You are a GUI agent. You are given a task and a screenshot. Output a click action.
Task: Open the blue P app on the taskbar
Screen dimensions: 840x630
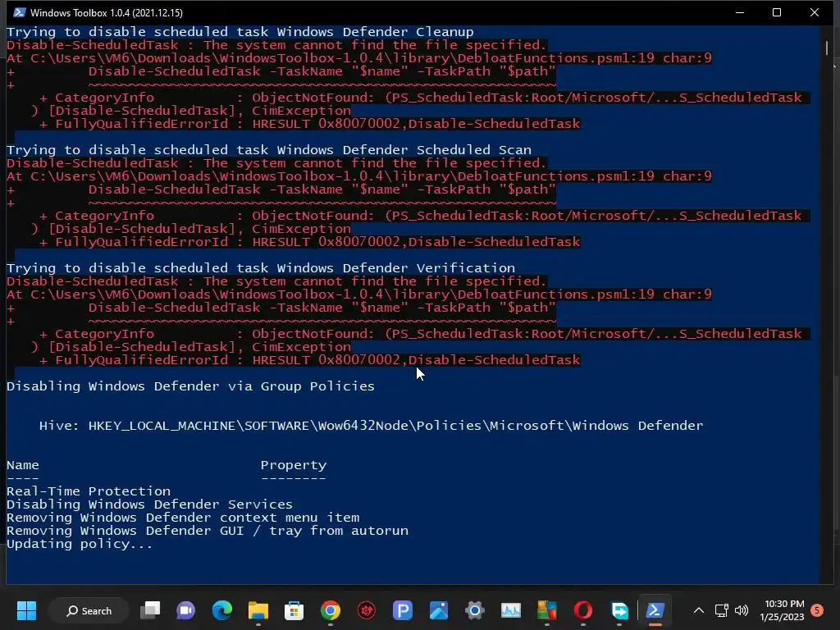click(402, 610)
